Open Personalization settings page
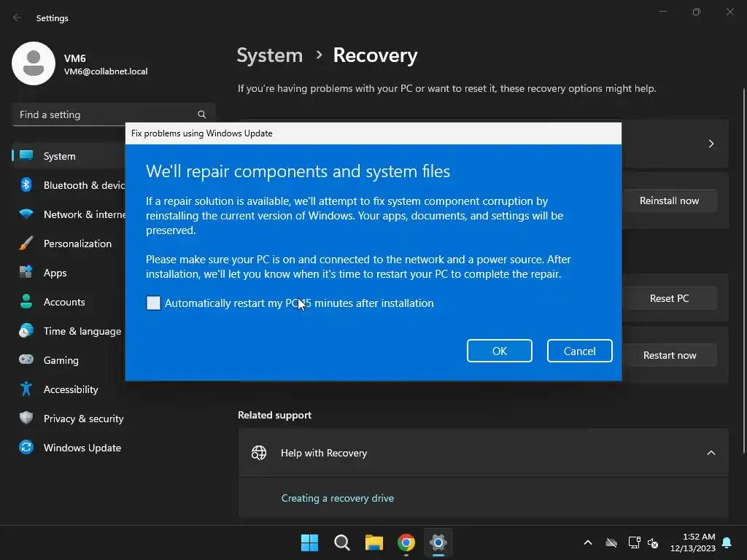The height and width of the screenshot is (560, 747). (x=69, y=244)
